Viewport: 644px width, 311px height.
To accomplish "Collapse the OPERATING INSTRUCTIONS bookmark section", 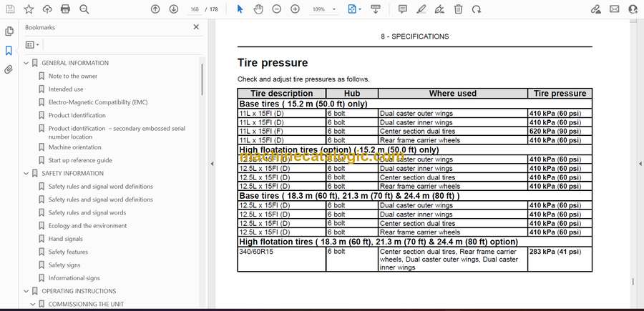I will point(26,291).
